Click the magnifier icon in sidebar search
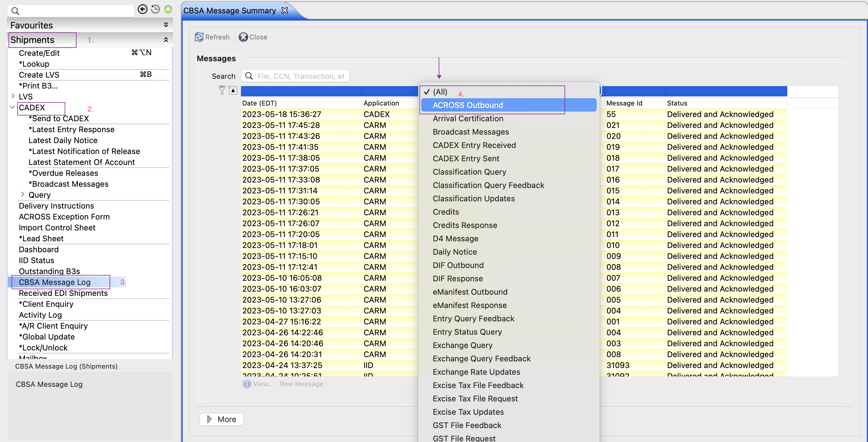 click(15, 11)
